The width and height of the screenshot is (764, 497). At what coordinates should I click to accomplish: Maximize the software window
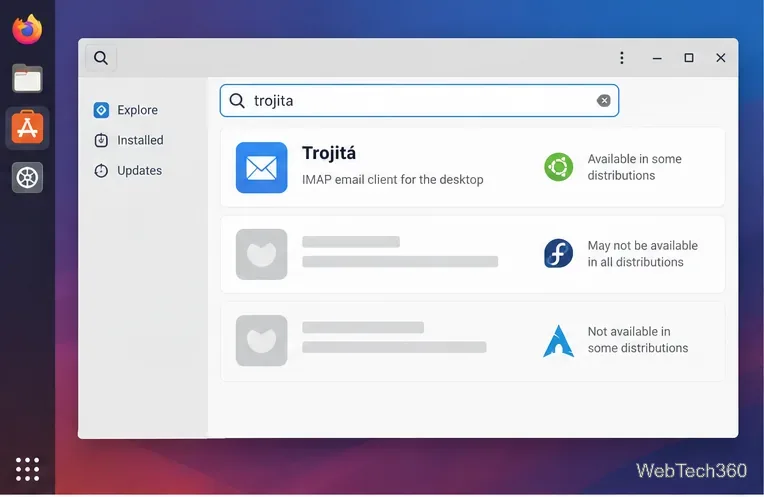[x=689, y=58]
